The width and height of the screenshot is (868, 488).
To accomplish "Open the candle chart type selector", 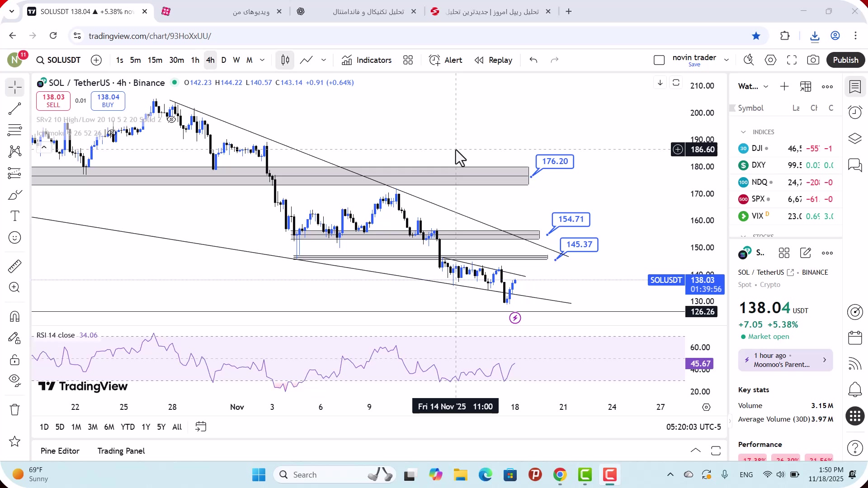I will click(x=285, y=60).
